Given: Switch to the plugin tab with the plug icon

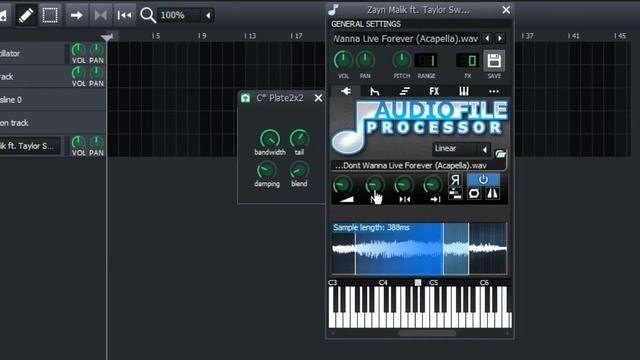Looking at the screenshot, I should (x=346, y=91).
